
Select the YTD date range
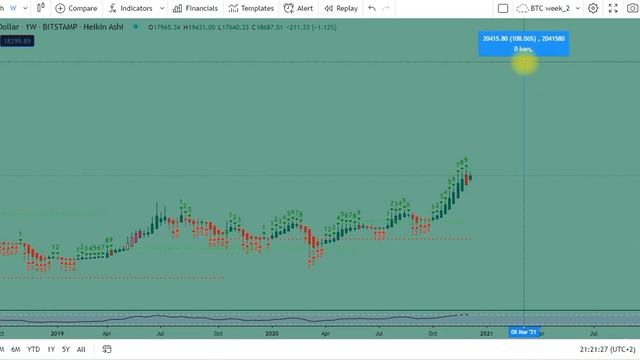pyautogui.click(x=33, y=349)
